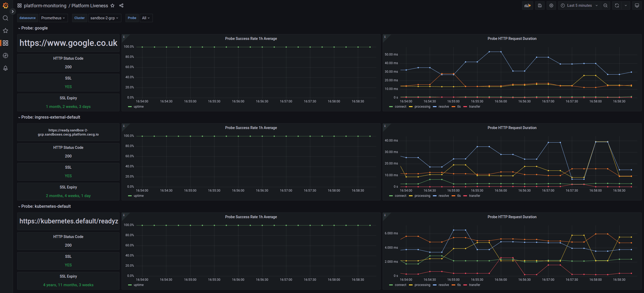Open the Prometheus datasource dropdown
The height and width of the screenshot is (293, 644).
pos(53,18)
